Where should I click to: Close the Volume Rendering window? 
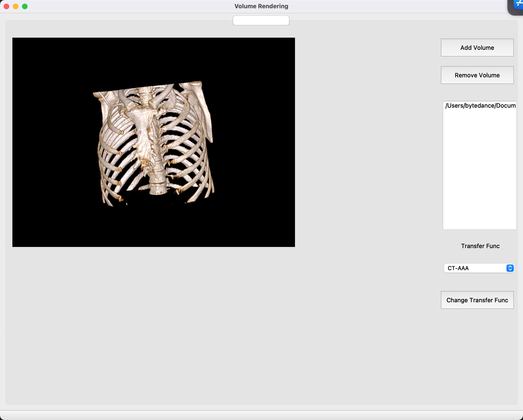7,6
